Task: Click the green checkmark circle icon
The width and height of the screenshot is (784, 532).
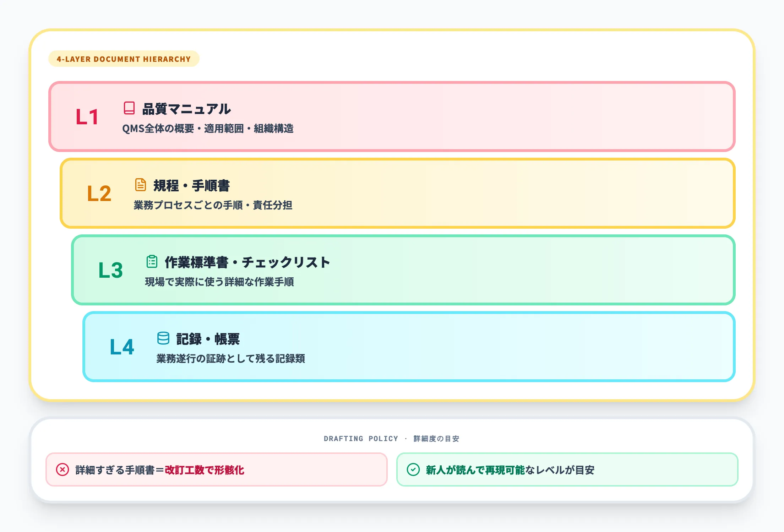Action: click(413, 469)
